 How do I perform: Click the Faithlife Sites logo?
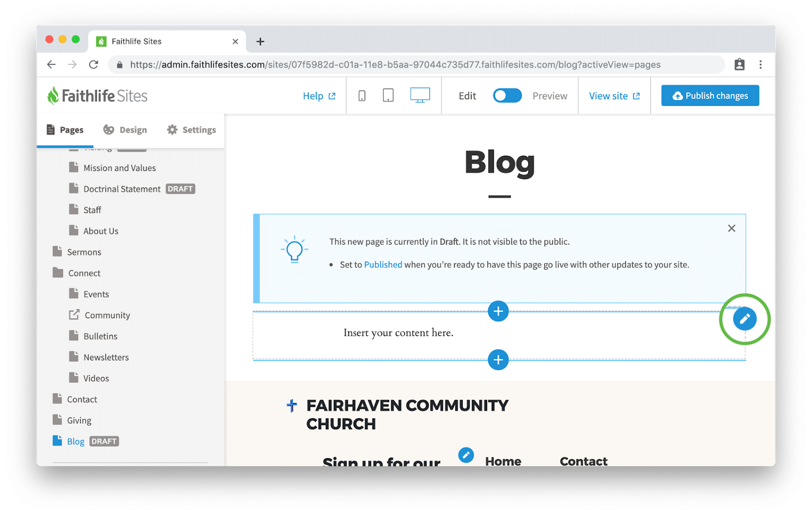pos(97,95)
